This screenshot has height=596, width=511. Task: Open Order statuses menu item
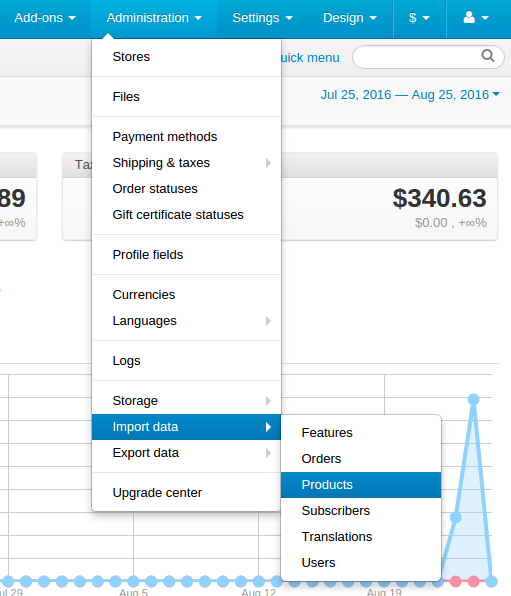pos(186,189)
